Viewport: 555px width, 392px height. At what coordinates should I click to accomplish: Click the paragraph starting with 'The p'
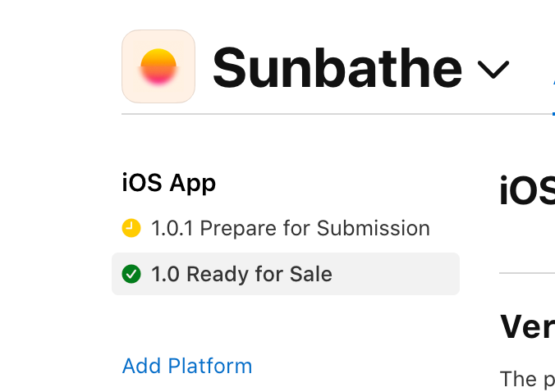tap(527, 379)
